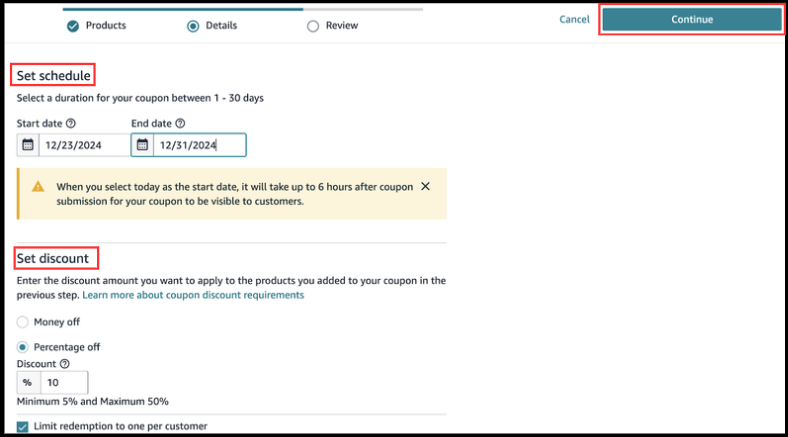Select the Money off radio option
788x437 pixels.
click(x=23, y=322)
